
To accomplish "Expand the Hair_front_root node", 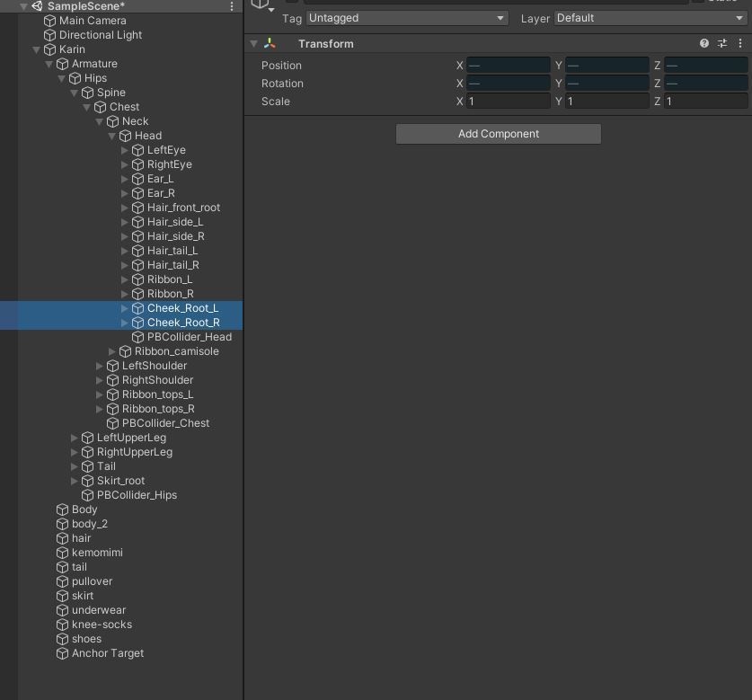I will (124, 208).
